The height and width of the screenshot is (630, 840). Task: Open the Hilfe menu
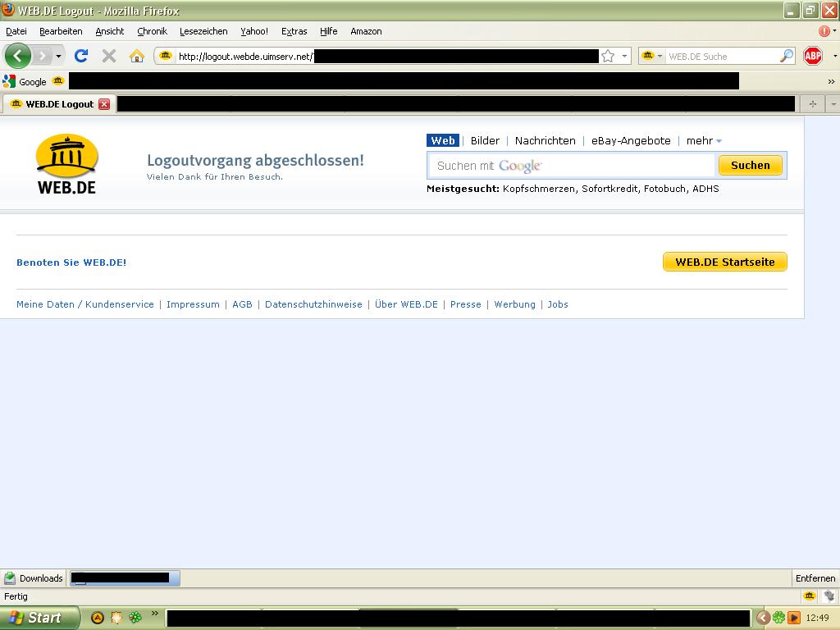click(x=328, y=31)
